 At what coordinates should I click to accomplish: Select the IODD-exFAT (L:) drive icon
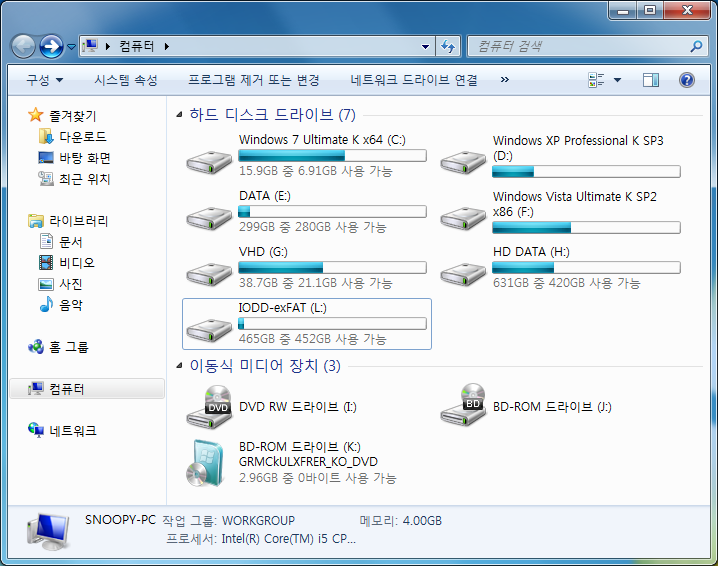click(209, 330)
